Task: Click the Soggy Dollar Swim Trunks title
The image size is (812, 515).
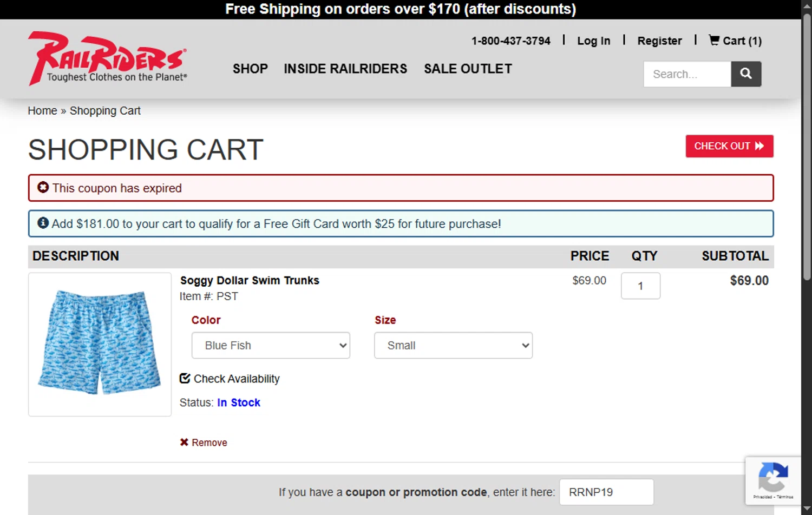Action: click(250, 280)
